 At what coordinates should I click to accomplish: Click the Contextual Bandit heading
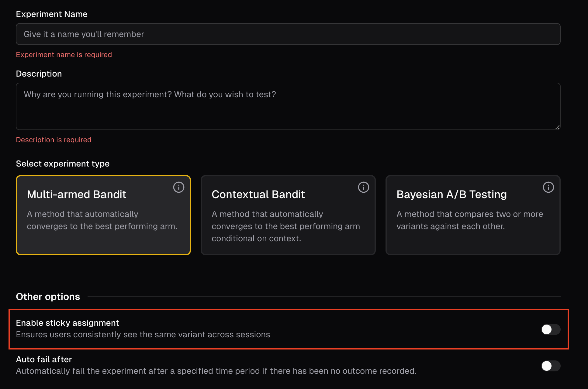(x=258, y=194)
